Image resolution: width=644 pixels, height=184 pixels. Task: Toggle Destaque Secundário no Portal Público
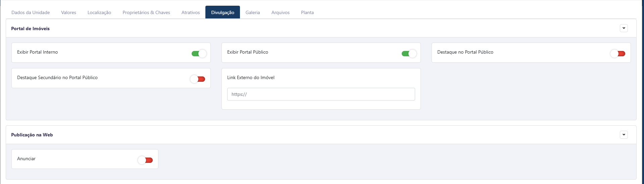(x=198, y=79)
